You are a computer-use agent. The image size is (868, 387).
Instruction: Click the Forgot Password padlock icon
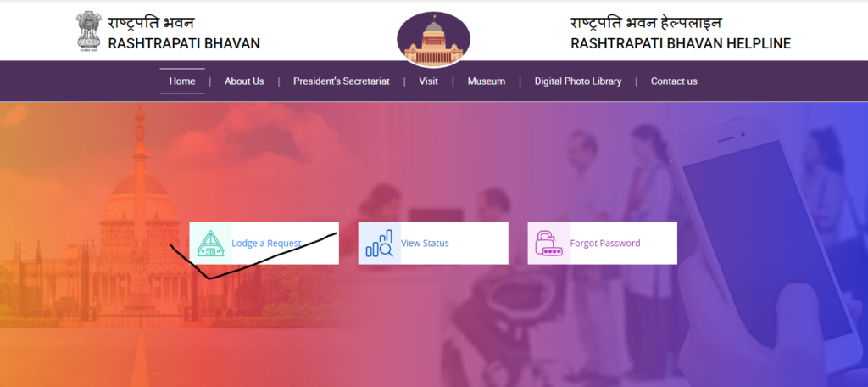[x=548, y=244]
